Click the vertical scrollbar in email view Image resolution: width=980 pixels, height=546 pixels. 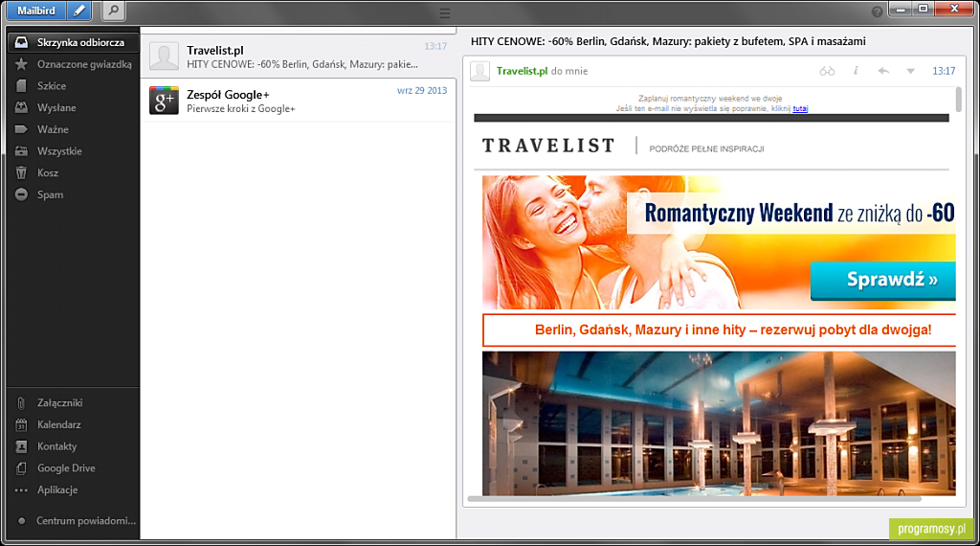(959, 100)
